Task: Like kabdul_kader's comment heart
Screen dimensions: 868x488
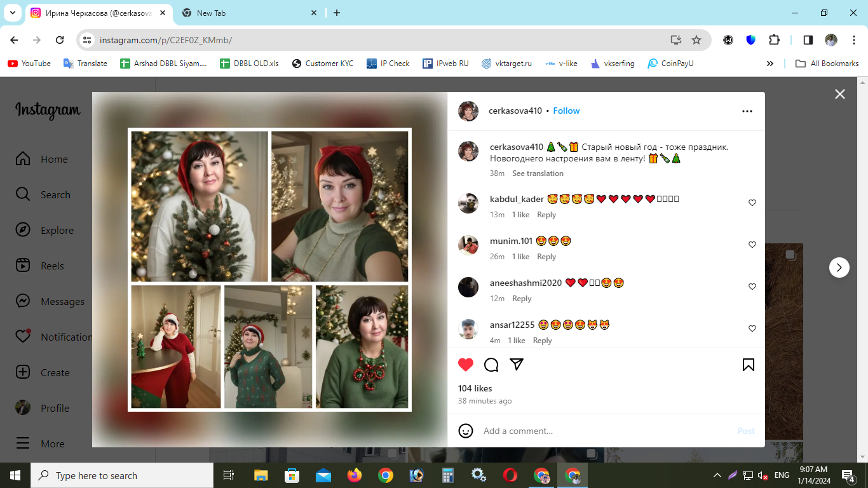Action: click(752, 203)
